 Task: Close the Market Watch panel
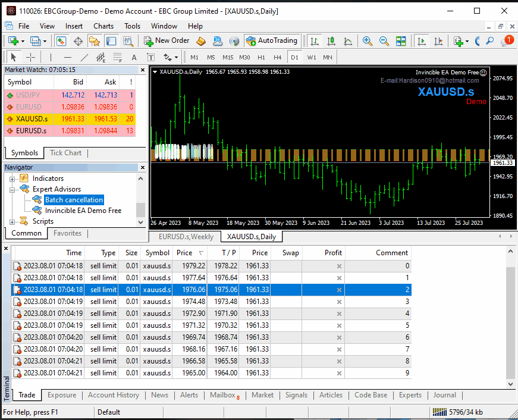tap(143, 70)
